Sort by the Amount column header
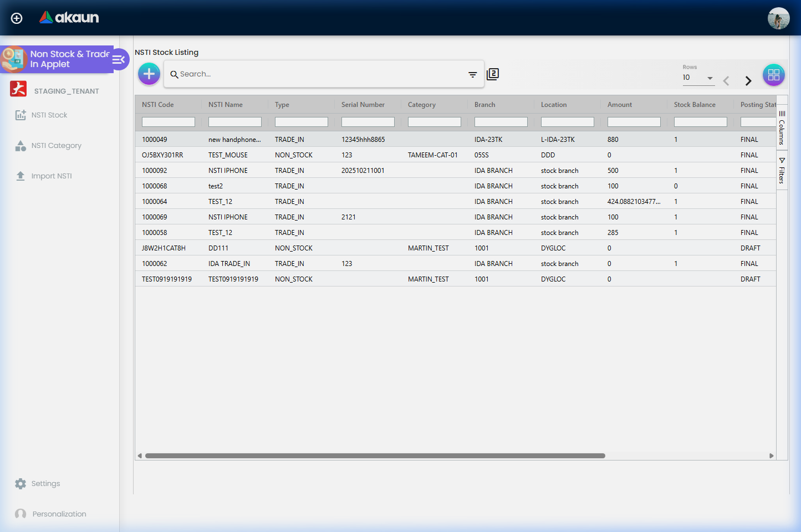The width and height of the screenshot is (801, 532). tap(619, 105)
